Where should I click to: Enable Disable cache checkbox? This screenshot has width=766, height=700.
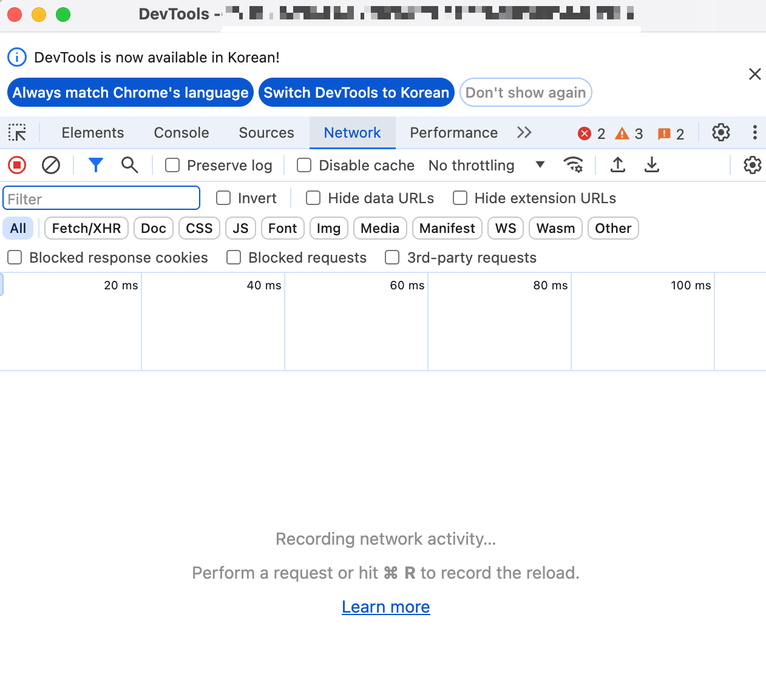(304, 165)
